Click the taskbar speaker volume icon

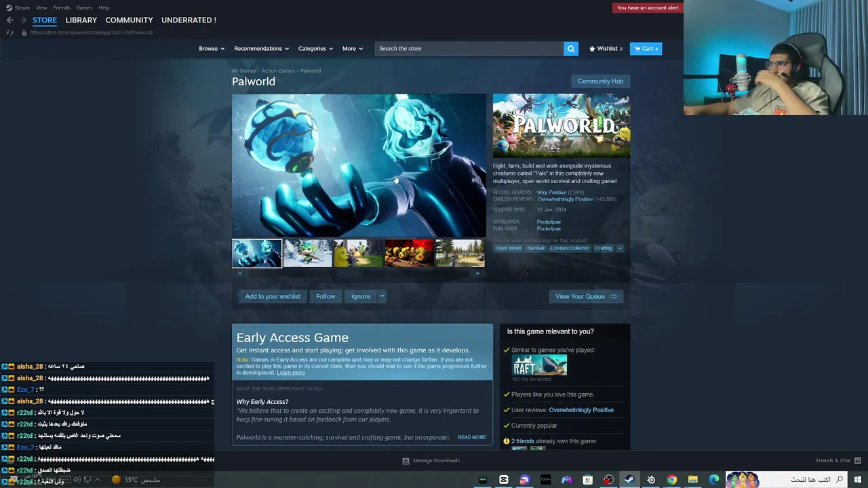coord(77,480)
